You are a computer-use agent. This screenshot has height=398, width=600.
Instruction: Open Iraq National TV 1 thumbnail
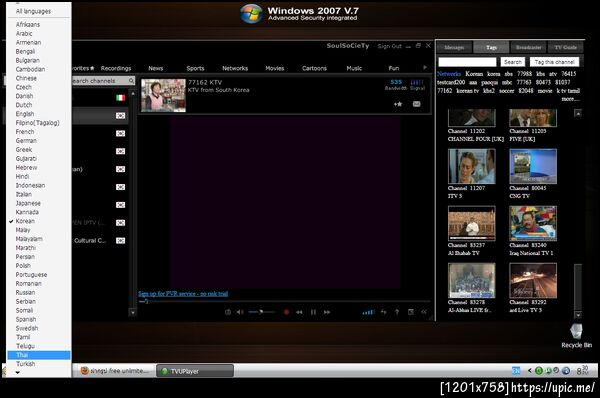pos(533,223)
